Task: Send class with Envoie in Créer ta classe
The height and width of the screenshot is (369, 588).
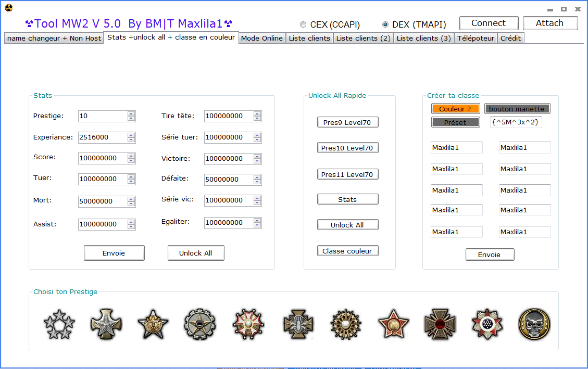Action: 490,255
